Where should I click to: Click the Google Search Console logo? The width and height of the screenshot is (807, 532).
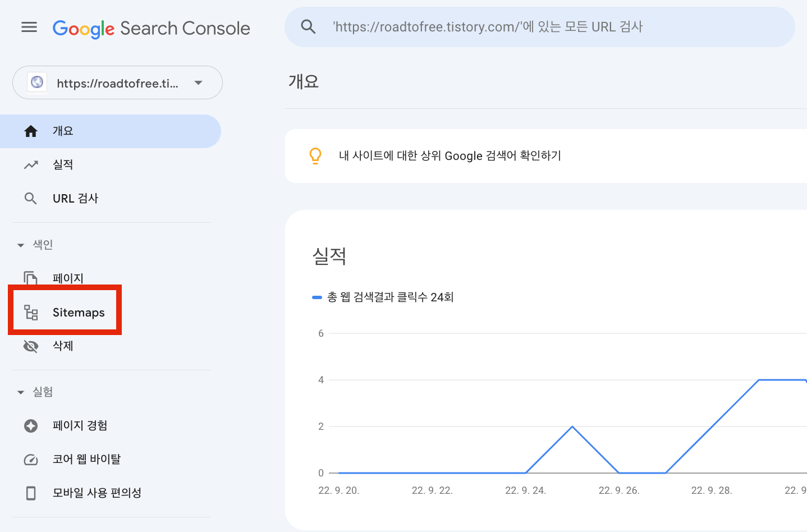click(151, 27)
